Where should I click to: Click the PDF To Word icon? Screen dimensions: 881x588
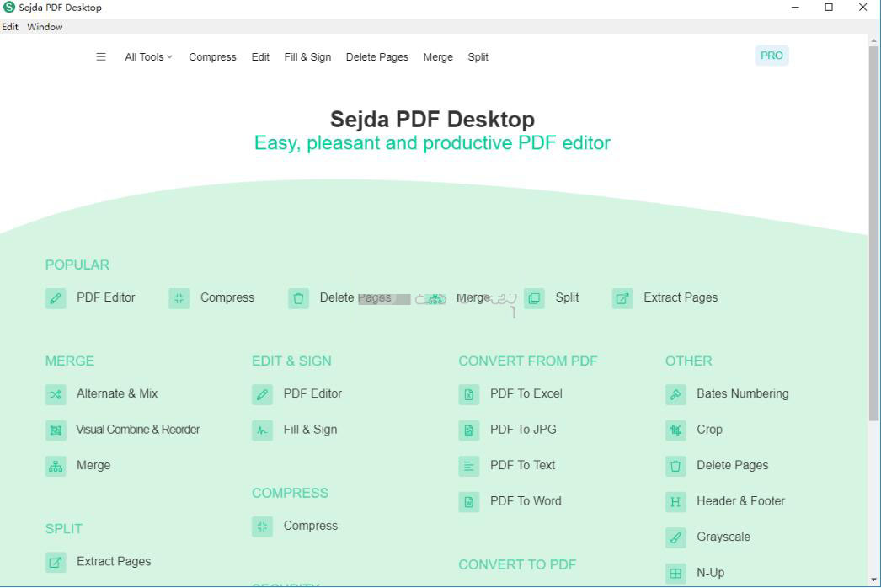tap(469, 501)
